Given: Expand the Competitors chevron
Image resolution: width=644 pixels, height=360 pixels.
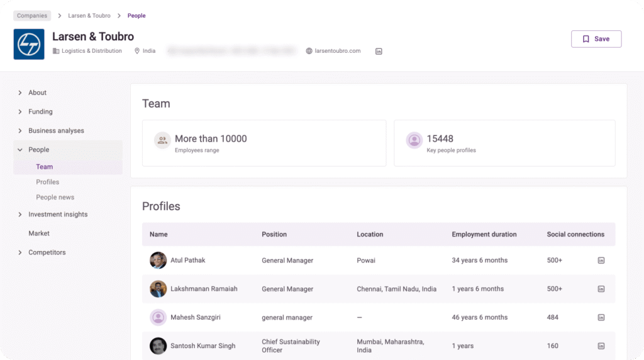Looking at the screenshot, I should tap(19, 252).
